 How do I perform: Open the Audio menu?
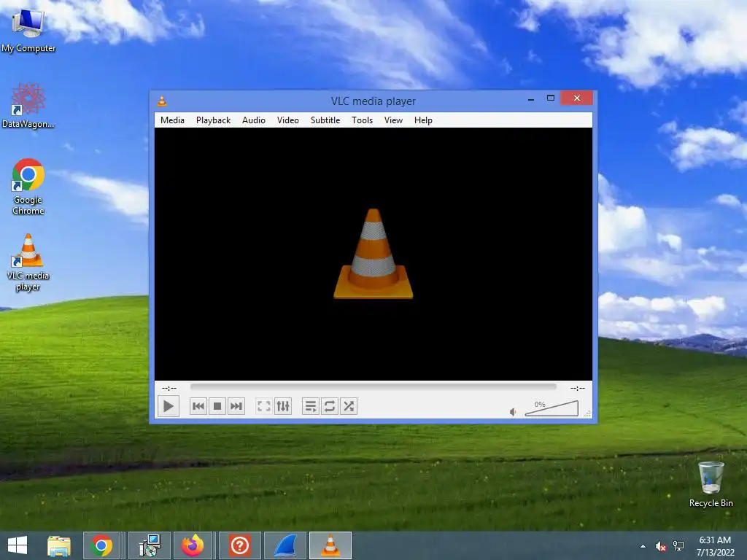point(253,120)
